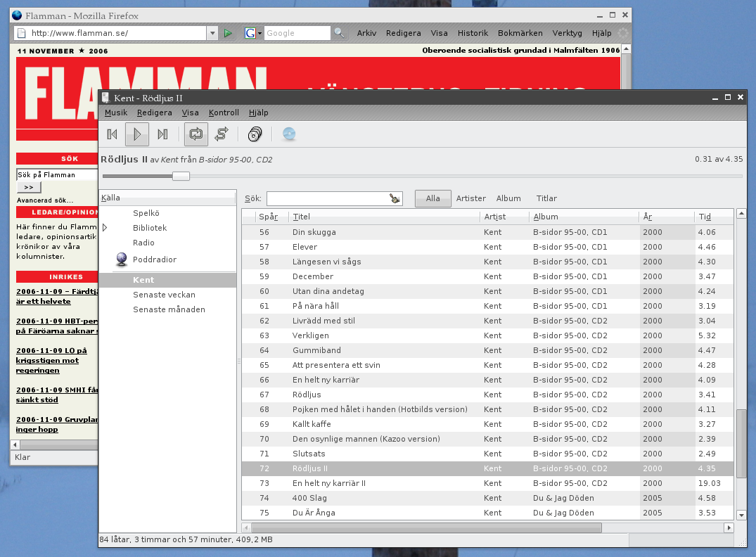Click Flamman search >> button

coord(29,187)
